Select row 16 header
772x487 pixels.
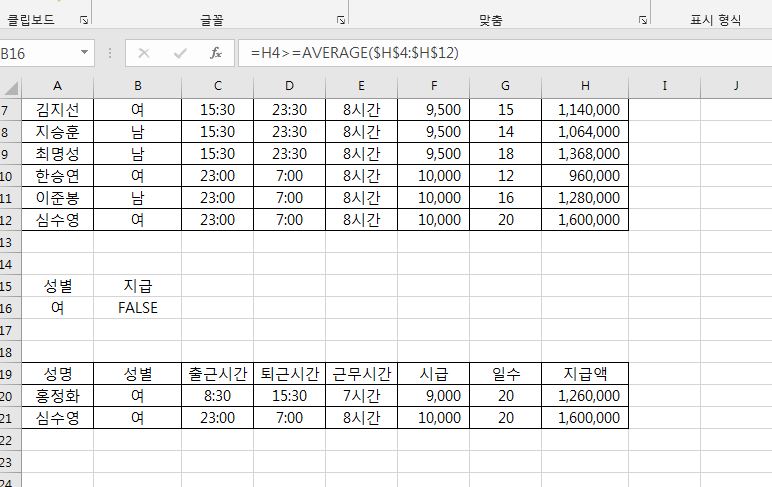[x=10, y=308]
